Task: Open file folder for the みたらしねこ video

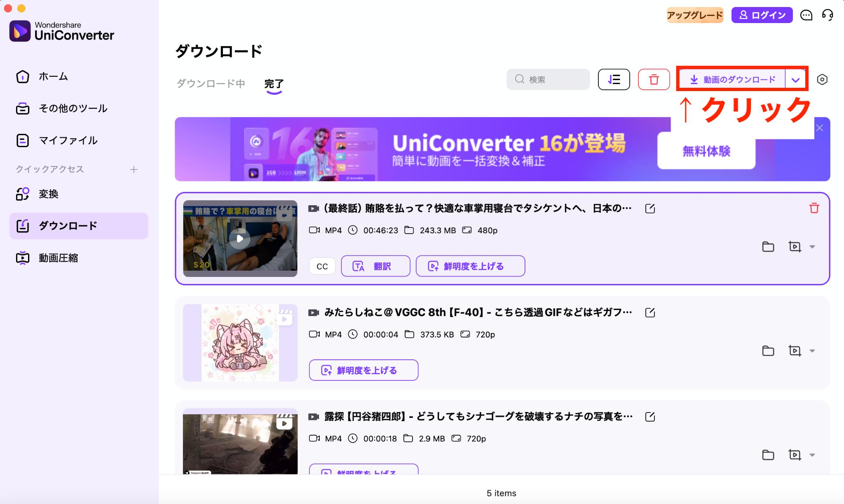Action: pyautogui.click(x=768, y=351)
